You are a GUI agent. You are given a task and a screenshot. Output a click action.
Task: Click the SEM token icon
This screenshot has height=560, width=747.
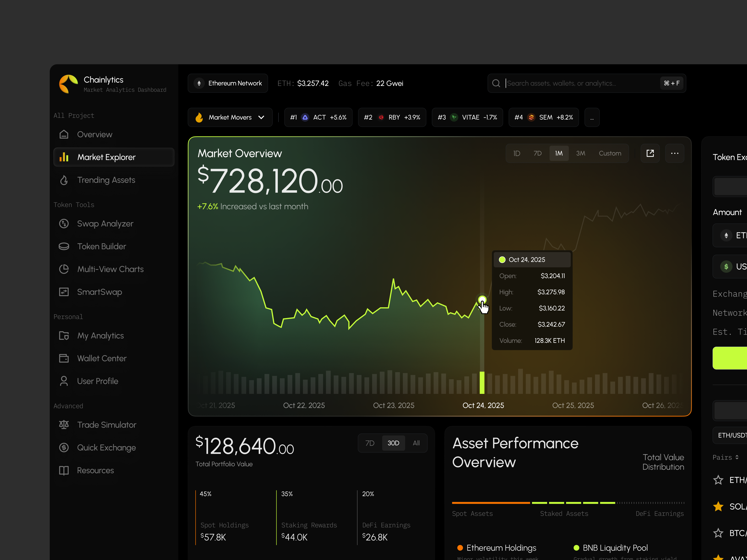click(531, 117)
